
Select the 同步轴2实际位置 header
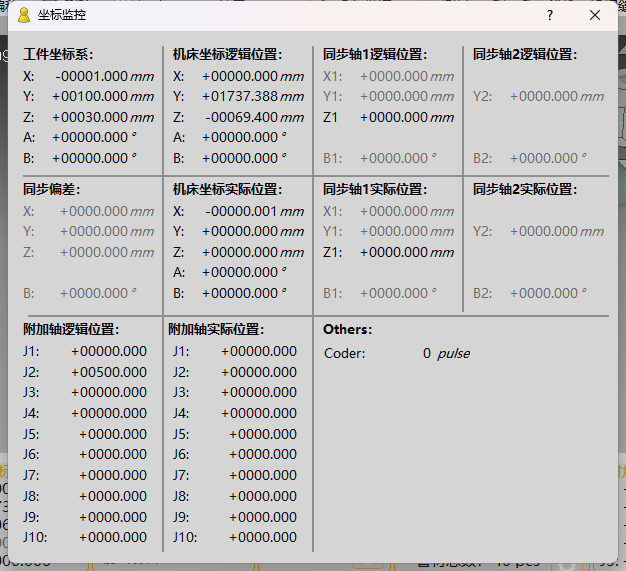tap(525, 189)
